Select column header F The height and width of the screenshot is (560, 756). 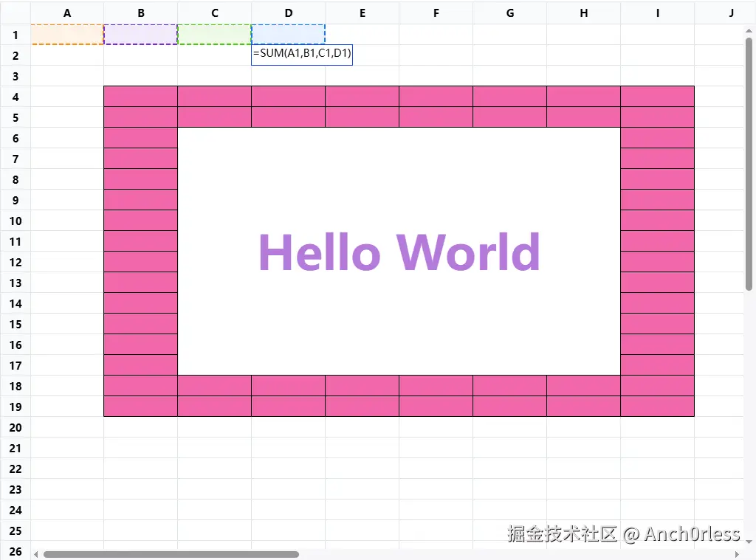point(436,13)
